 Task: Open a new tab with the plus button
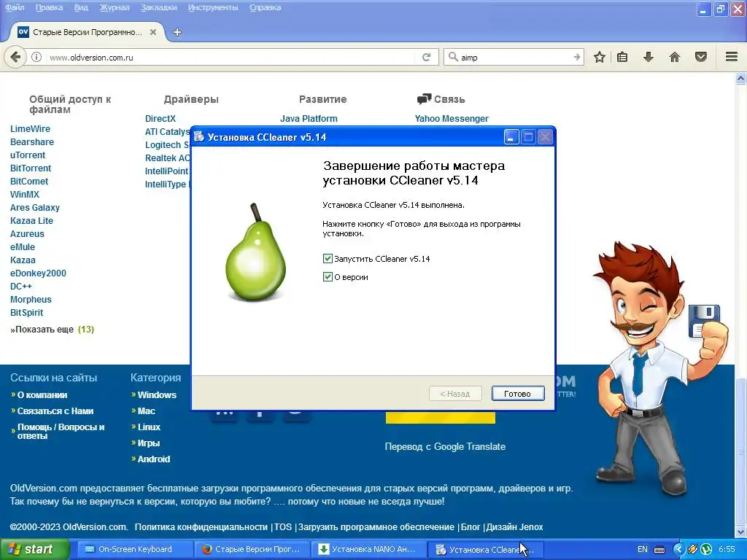click(x=177, y=32)
